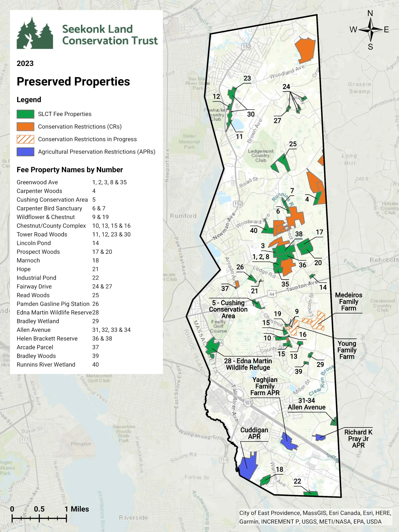Click the Preserved Properties title

pos(73,82)
